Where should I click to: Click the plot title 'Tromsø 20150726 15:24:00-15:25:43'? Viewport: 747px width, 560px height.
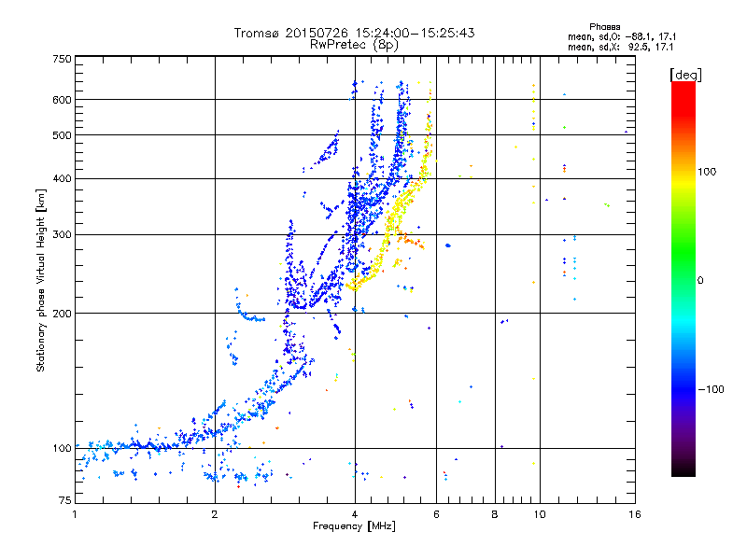[x=354, y=33]
